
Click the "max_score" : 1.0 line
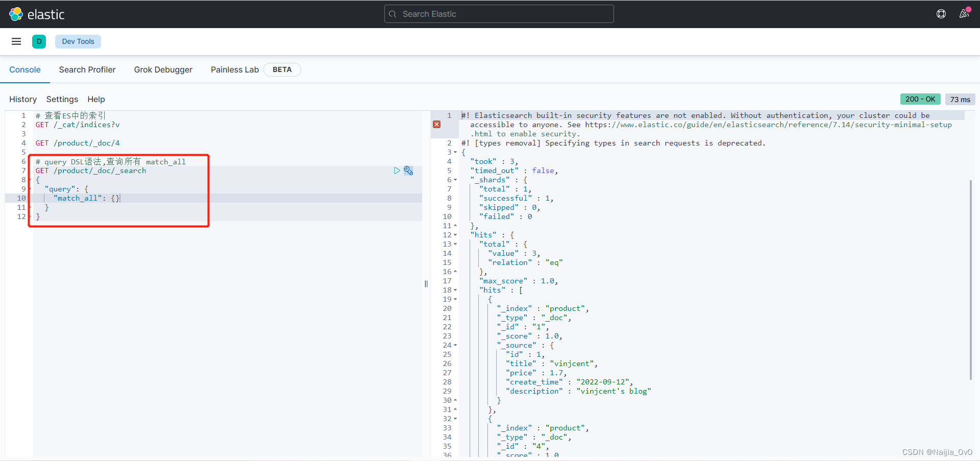(x=519, y=281)
